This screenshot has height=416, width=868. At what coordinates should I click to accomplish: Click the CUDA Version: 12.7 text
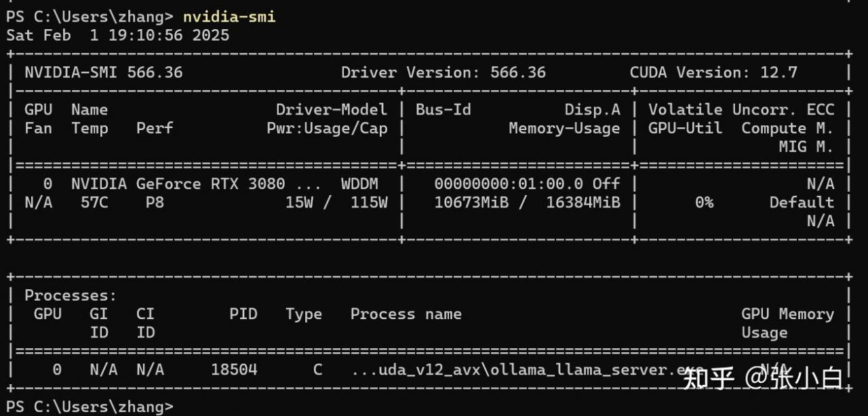tap(713, 72)
